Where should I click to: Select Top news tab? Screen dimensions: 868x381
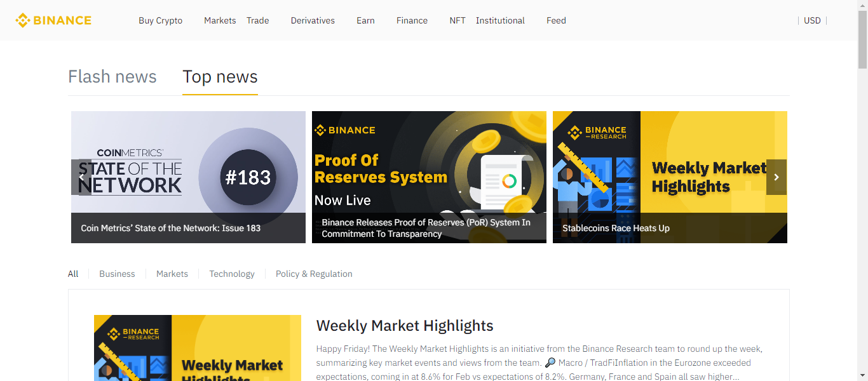(220, 77)
